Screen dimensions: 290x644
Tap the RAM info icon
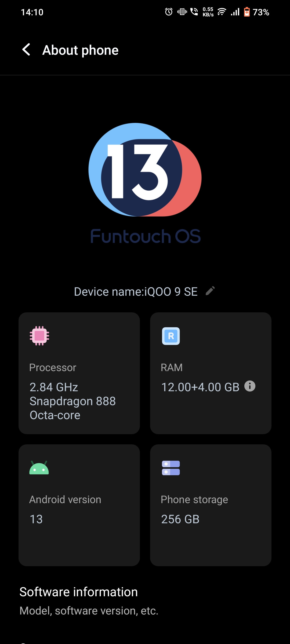[250, 386]
